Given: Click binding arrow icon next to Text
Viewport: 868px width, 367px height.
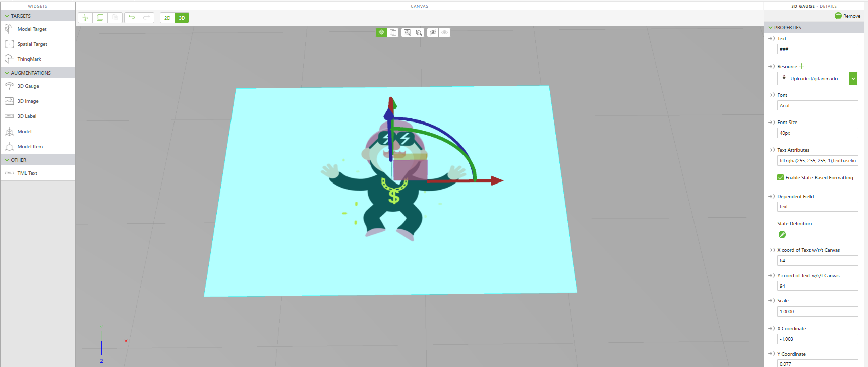Looking at the screenshot, I should (771, 38).
